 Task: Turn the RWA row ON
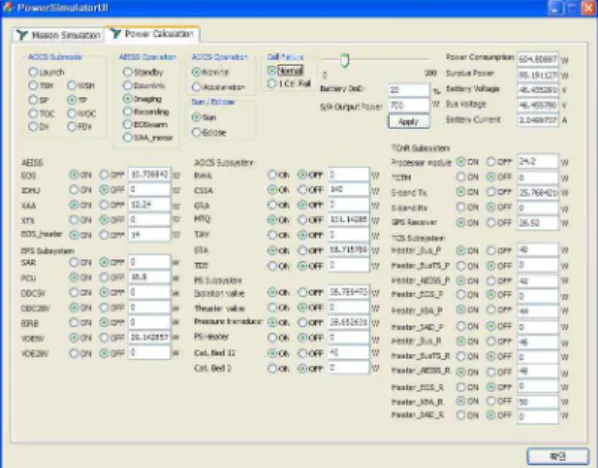[x=272, y=175]
